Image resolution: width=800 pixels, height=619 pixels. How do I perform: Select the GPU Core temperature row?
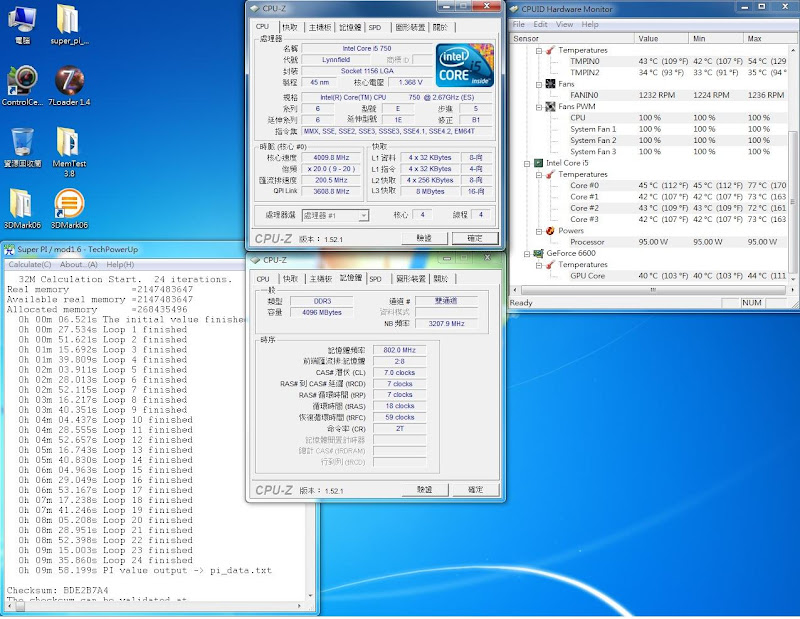pyautogui.click(x=677, y=276)
